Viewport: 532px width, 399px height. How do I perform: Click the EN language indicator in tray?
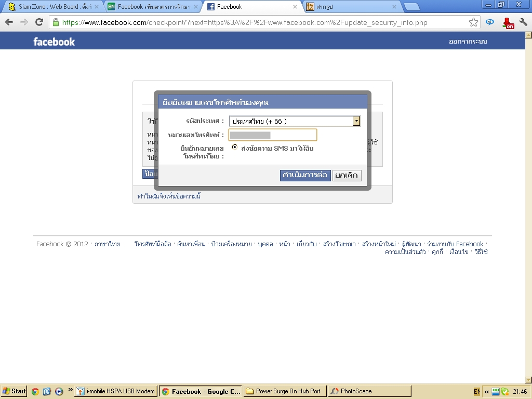(x=477, y=392)
